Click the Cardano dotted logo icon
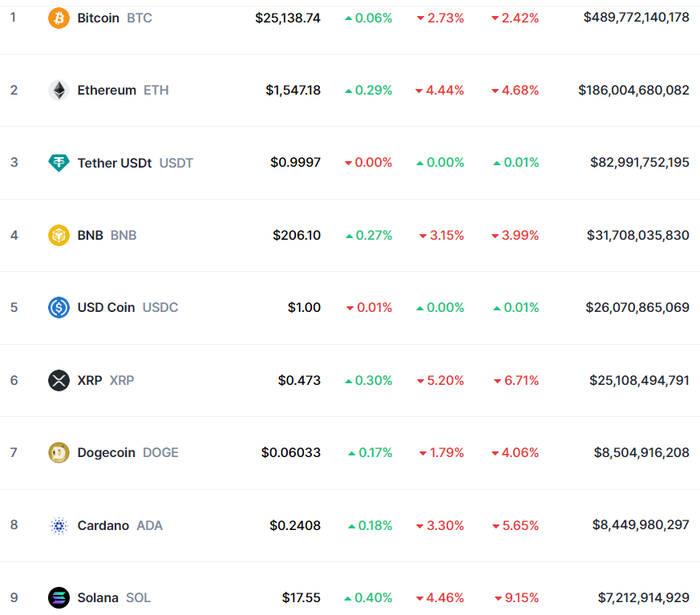The height and width of the screenshot is (615, 700). pos(58,525)
